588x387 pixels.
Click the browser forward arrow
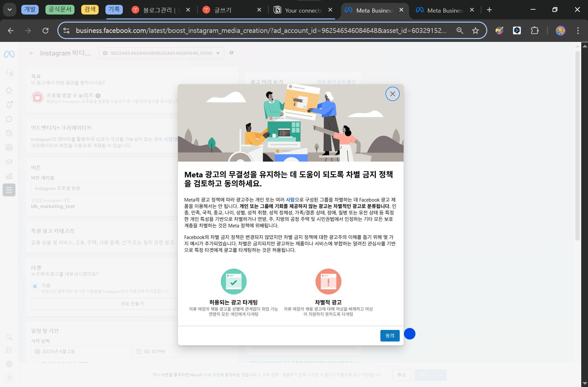(28, 31)
